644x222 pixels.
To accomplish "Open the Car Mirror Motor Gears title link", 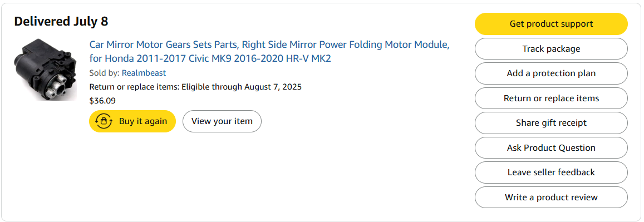I will [269, 45].
